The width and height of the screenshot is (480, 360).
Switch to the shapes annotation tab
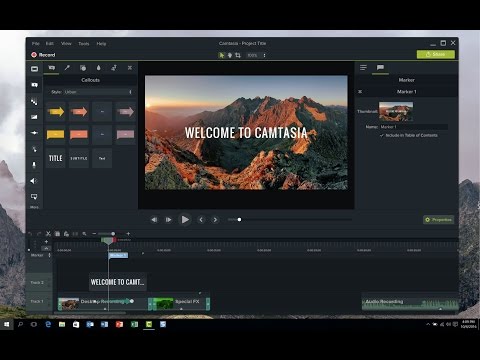click(83, 68)
